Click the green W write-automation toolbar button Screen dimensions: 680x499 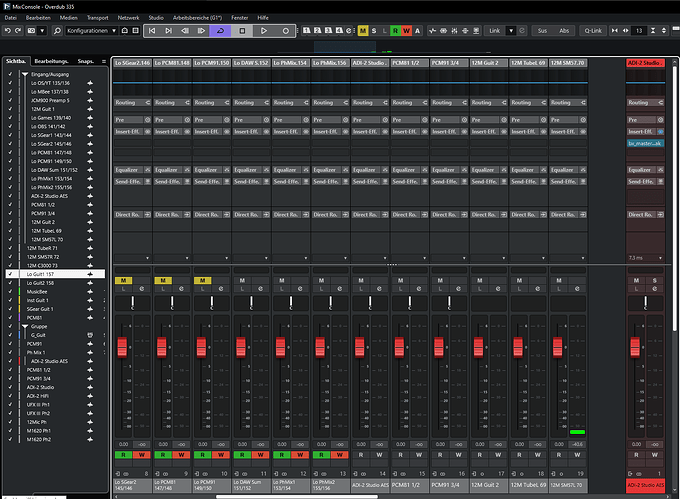(406, 31)
